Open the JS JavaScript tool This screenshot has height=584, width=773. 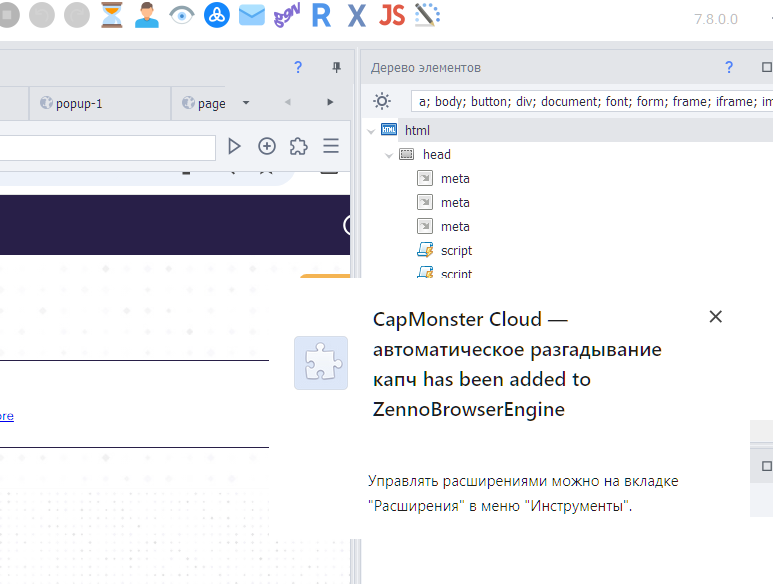[x=391, y=15]
